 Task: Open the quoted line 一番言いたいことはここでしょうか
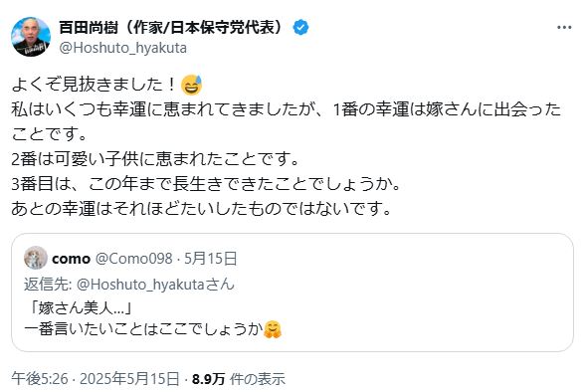[x=144, y=329]
